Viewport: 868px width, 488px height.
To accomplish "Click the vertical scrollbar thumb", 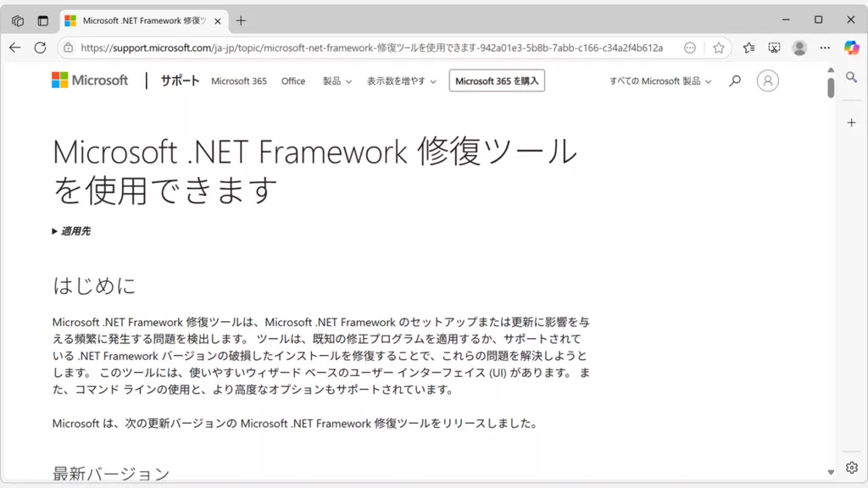I will pos(831,88).
